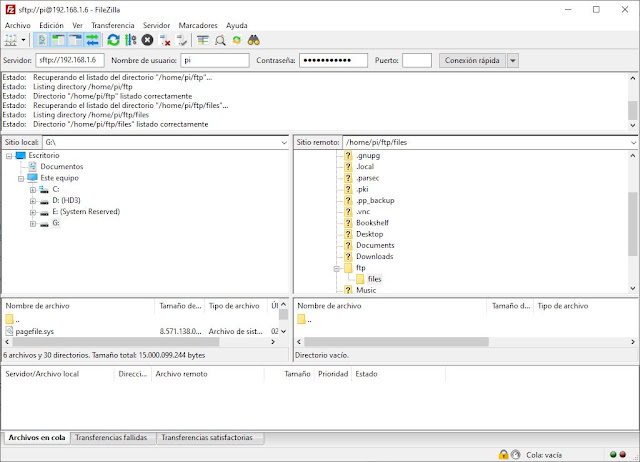
Task: Open the Site Manager dropdown arrow
Action: [23, 40]
